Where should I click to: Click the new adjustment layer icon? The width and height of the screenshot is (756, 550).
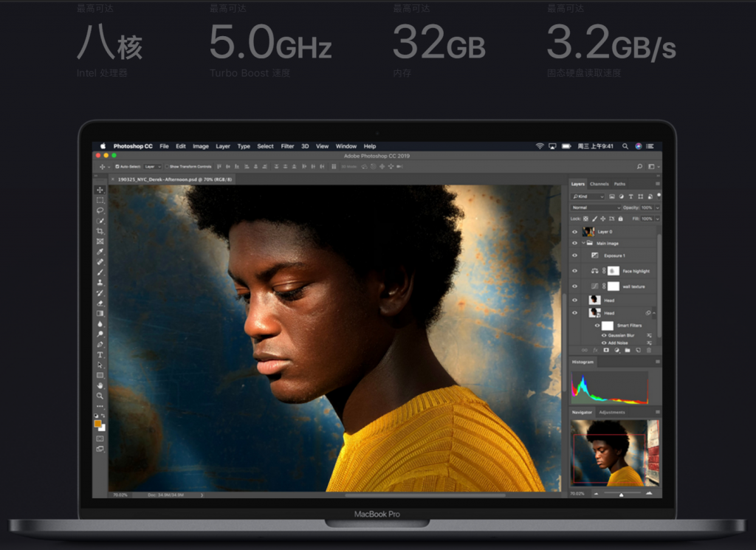pyautogui.click(x=616, y=350)
